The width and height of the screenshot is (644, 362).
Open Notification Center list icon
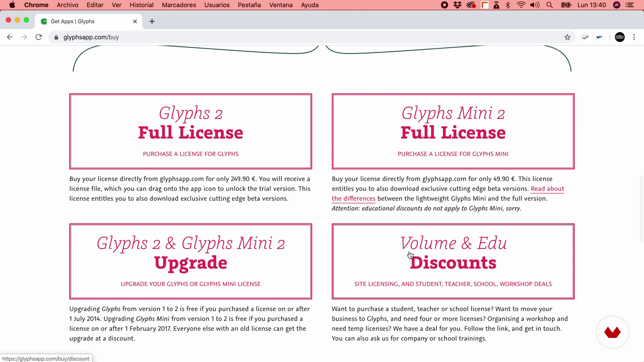630,5
